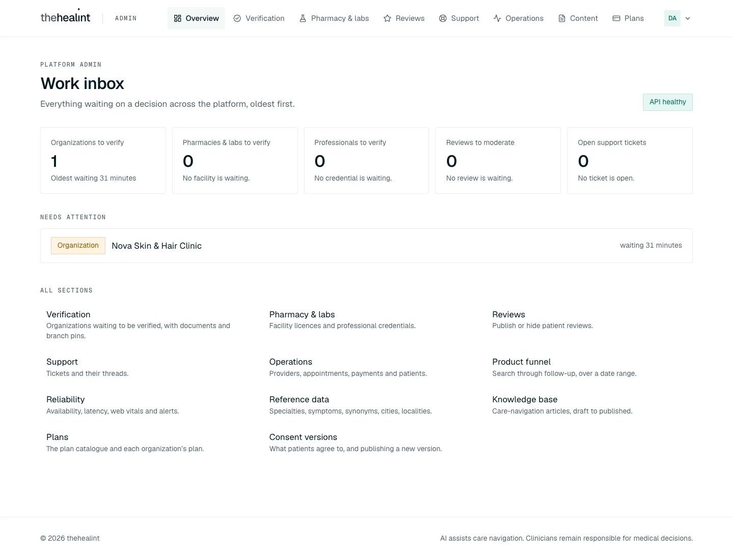Click the Content document icon
Screen dimensions: 733x560
562,18
